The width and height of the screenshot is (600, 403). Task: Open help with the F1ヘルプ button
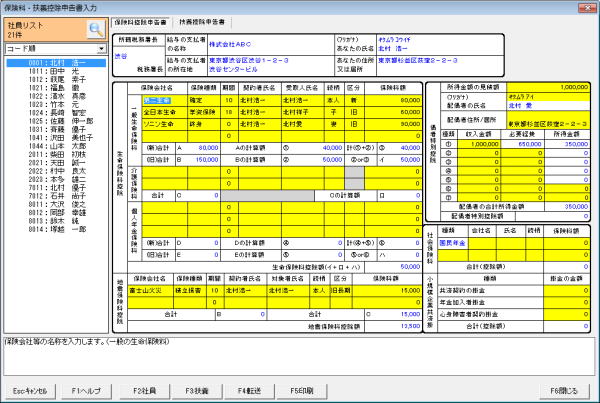pyautogui.click(x=86, y=391)
